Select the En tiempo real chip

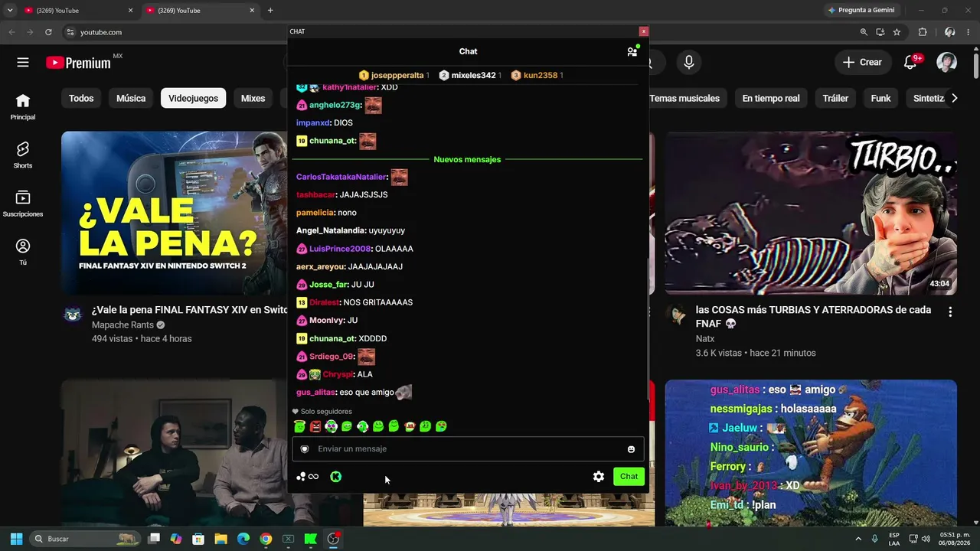(x=771, y=98)
